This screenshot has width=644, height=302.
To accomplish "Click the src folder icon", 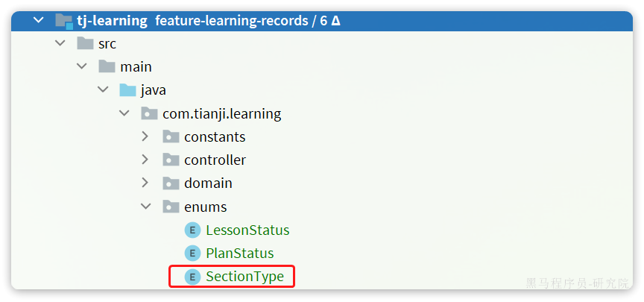I will 85,43.
